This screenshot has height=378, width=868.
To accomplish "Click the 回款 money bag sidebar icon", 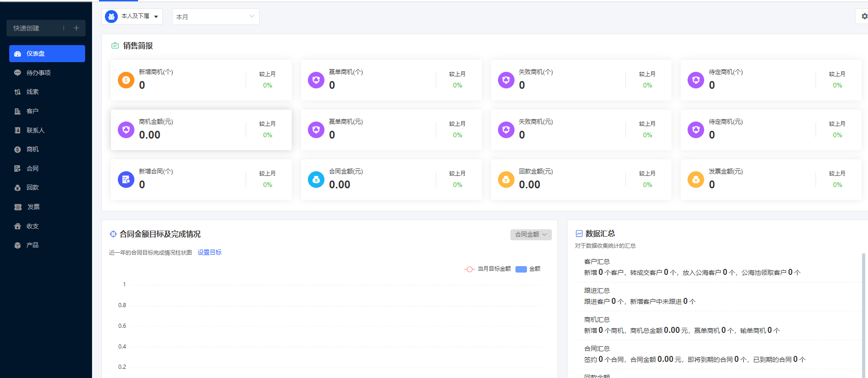I will tap(17, 187).
